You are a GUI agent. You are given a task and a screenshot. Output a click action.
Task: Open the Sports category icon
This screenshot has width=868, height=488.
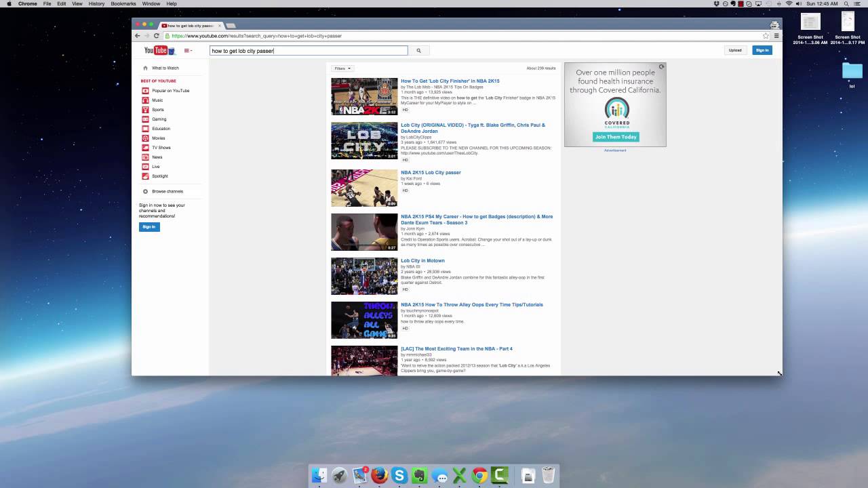(x=145, y=110)
